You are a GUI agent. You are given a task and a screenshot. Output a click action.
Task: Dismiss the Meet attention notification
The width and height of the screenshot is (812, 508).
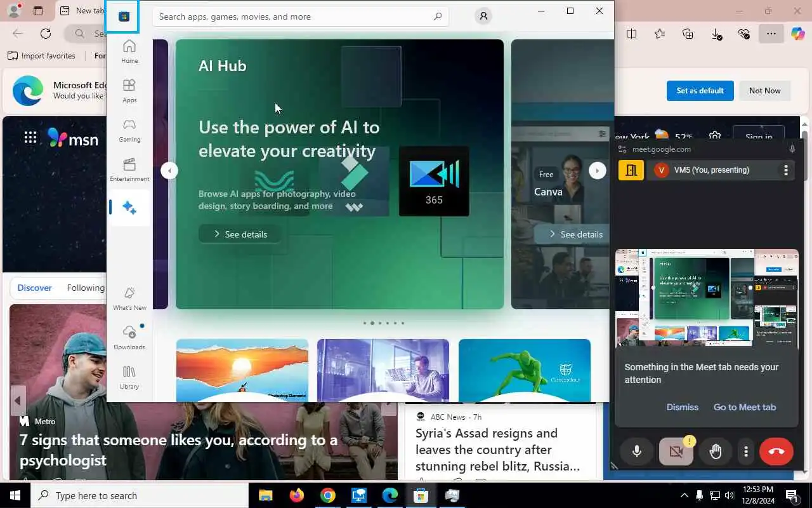tap(682, 407)
